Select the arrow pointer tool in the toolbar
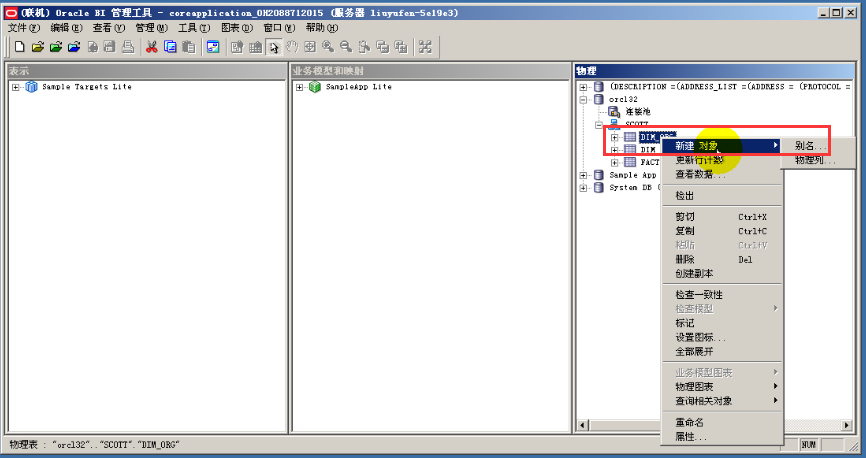Image resolution: width=866 pixels, height=458 pixels. [x=273, y=47]
